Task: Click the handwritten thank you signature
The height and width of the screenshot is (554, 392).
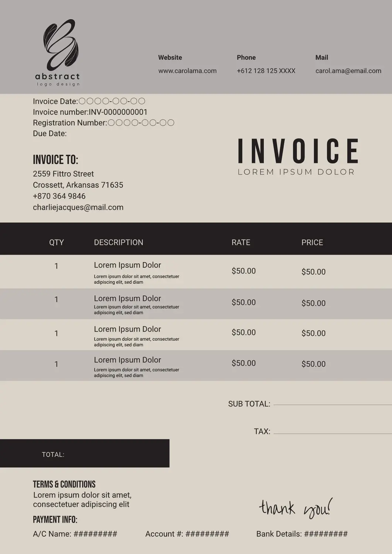Action: tap(295, 508)
